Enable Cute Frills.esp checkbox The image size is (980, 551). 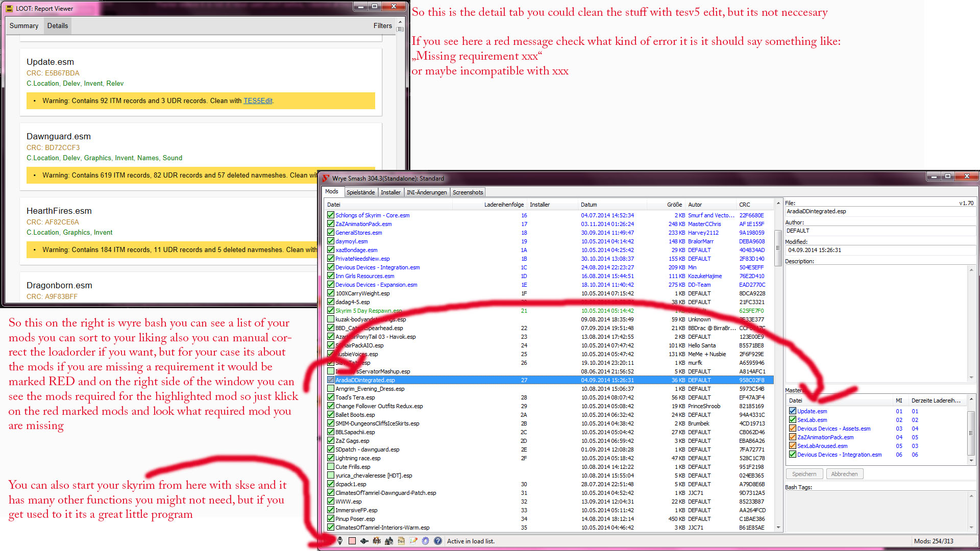[x=331, y=467]
